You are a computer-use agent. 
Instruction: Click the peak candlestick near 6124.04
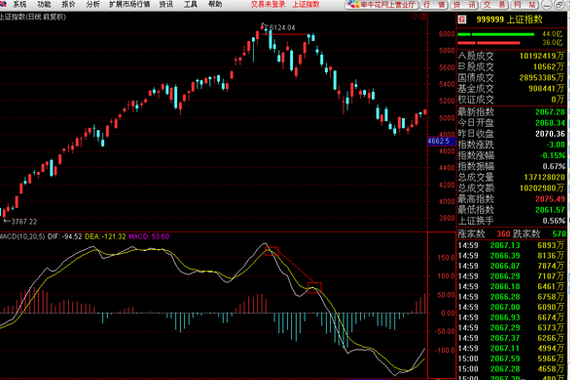[x=262, y=27]
